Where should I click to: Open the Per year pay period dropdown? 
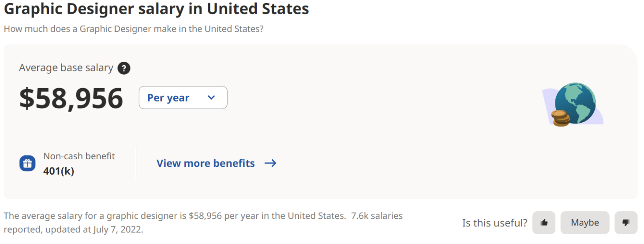[183, 98]
